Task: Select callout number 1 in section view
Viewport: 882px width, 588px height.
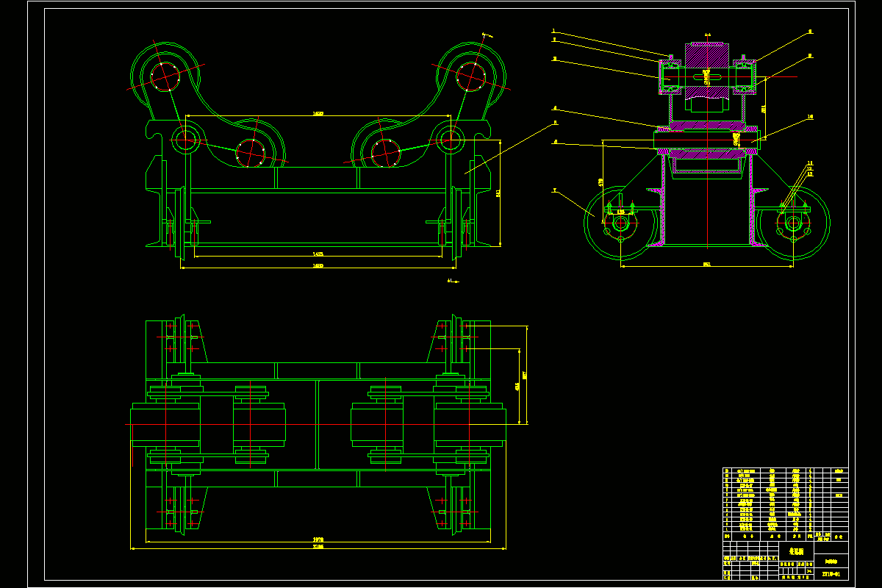Action: click(x=553, y=32)
